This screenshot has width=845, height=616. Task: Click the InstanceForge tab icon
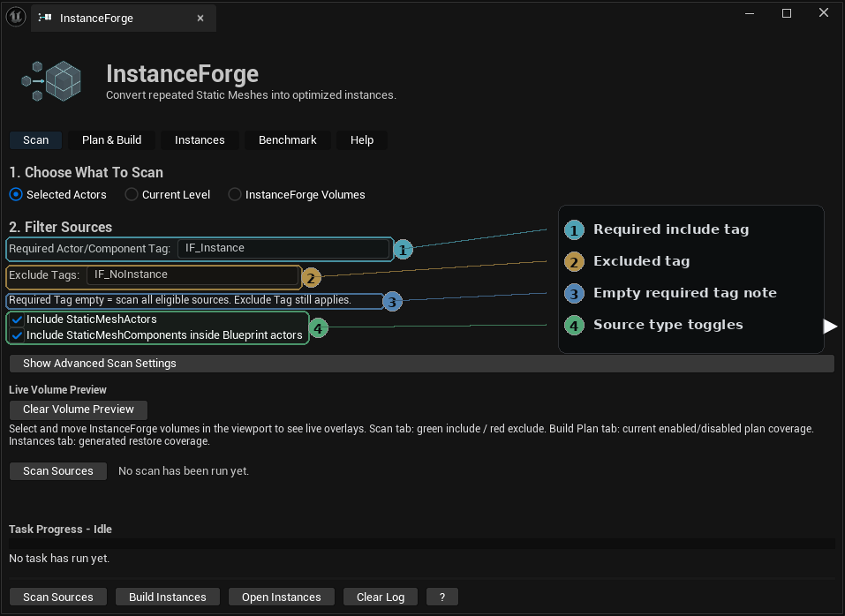point(45,18)
